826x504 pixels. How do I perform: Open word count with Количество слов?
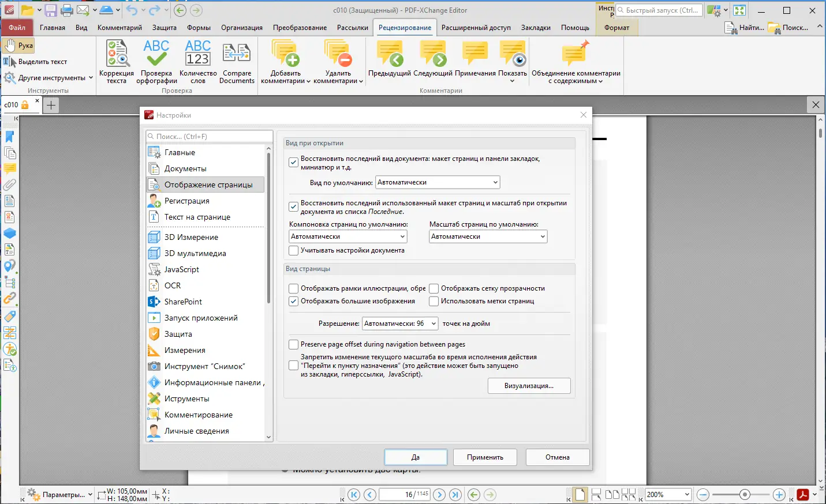click(197, 58)
